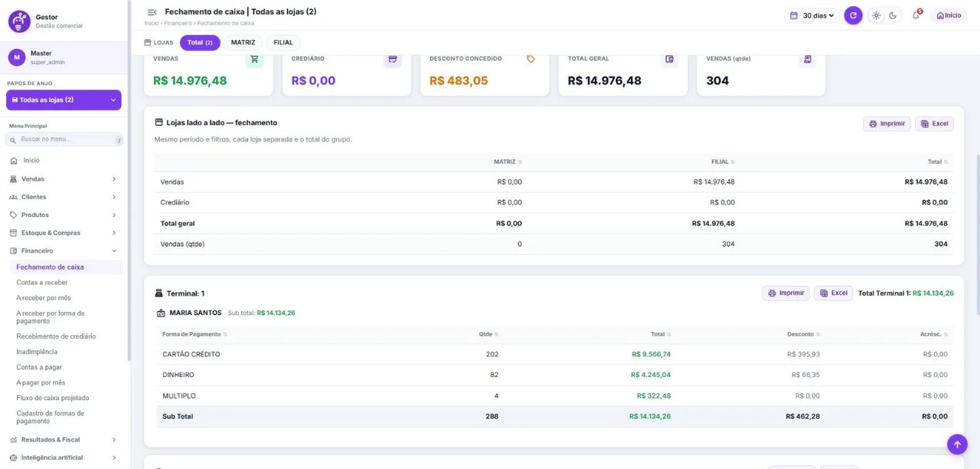Screen dimensions: 980x469
Task: Expand Estoque & Compras sidebar menu
Action: (x=64, y=233)
